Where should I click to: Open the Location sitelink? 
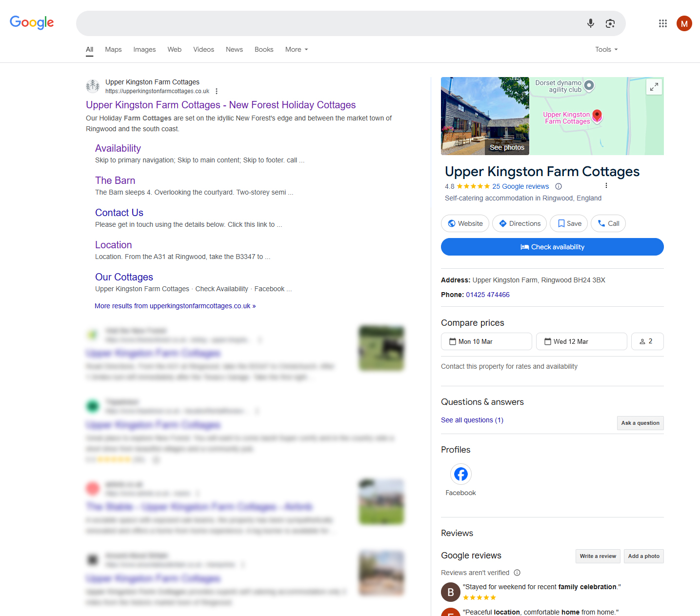click(x=114, y=245)
